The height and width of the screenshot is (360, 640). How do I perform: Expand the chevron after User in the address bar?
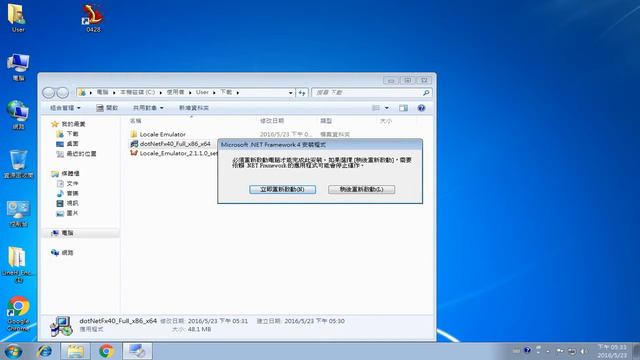click(x=214, y=93)
